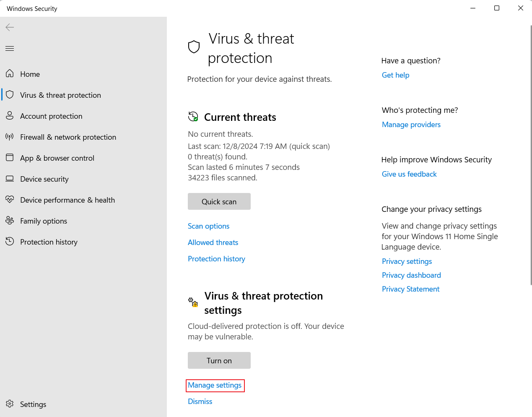The image size is (532, 417).
Task: Click the Account protection person icon
Action: (x=10, y=116)
